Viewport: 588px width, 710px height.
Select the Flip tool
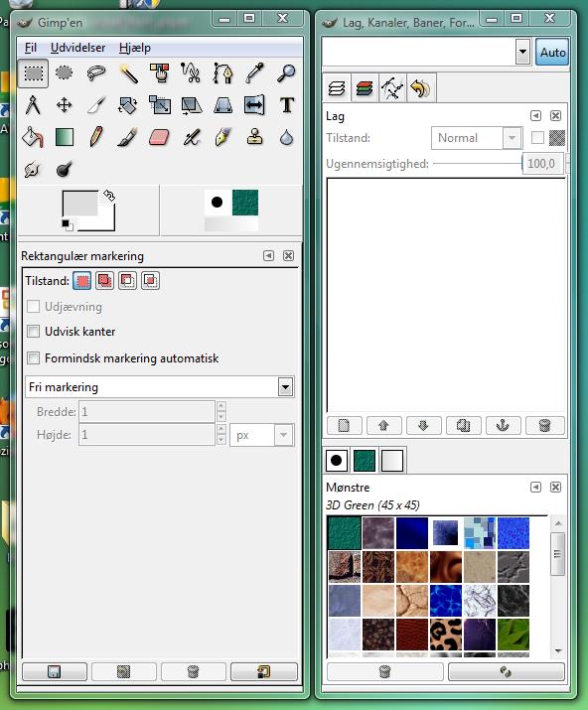pos(254,105)
